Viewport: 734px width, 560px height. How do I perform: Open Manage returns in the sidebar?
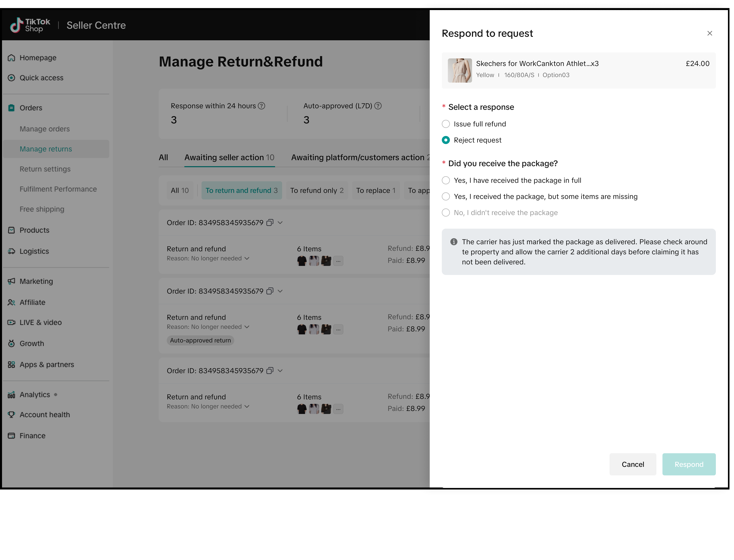point(56,149)
